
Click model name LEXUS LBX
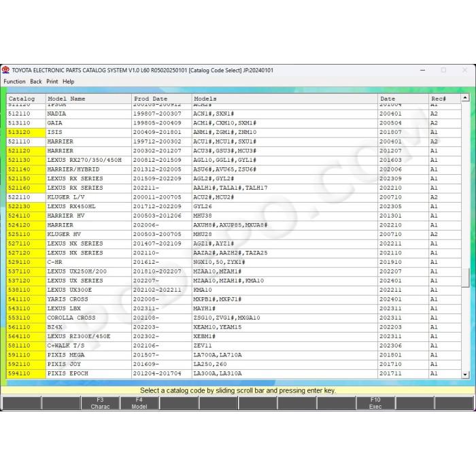click(x=64, y=309)
